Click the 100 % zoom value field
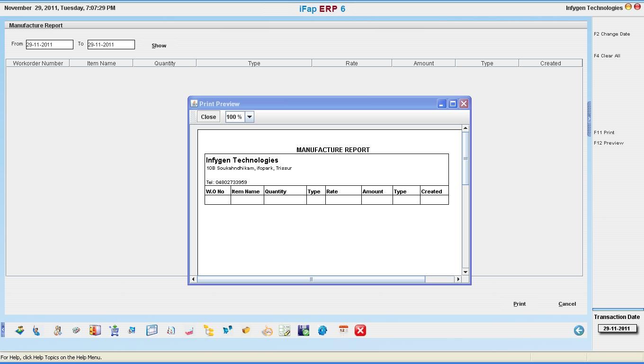Viewport: 644px width, 364px height. (235, 117)
